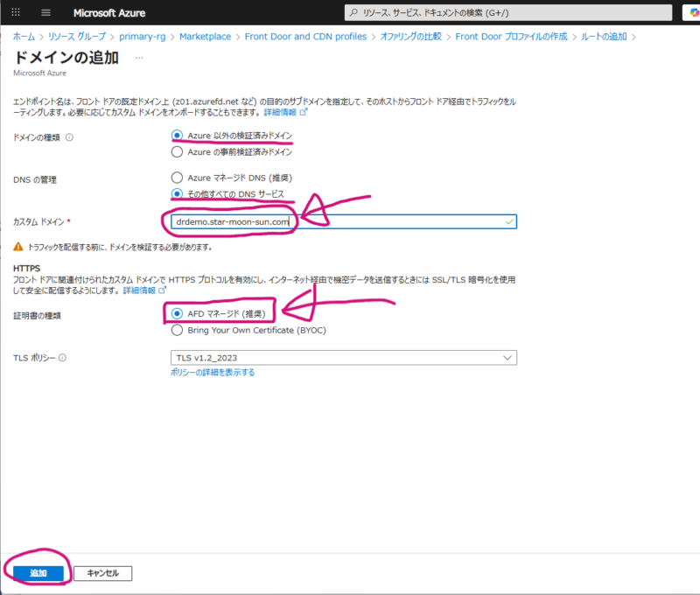This screenshot has width=700, height=595.
Task: Open ルートの追加 breadcrumb
Action: click(604, 37)
